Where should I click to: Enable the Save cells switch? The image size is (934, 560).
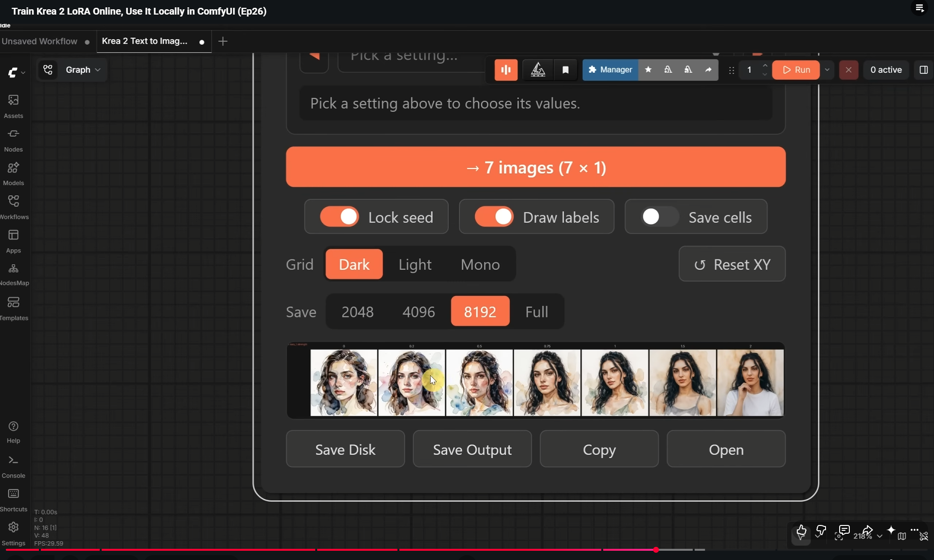click(x=659, y=217)
